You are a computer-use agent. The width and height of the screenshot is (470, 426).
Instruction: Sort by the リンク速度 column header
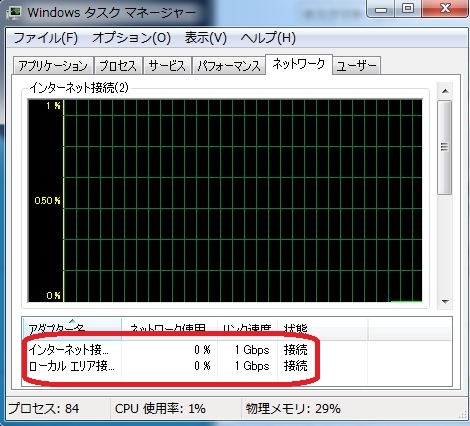click(x=247, y=328)
